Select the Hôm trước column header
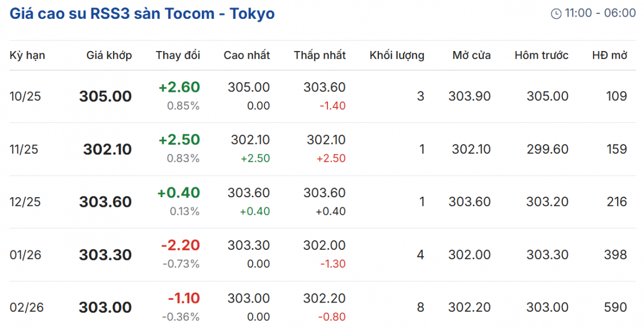The width and height of the screenshot is (644, 331). coord(541,55)
